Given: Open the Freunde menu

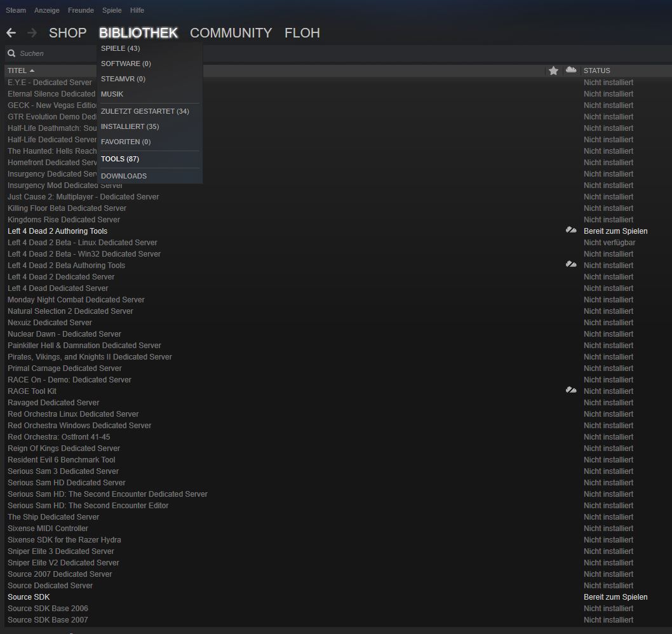Looking at the screenshot, I should [x=81, y=10].
